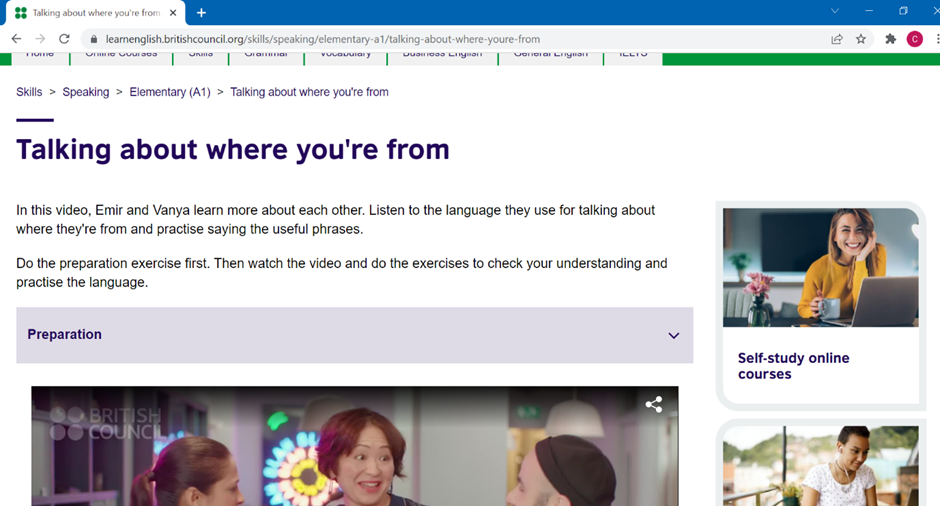Open Self-study online courses link
This screenshot has height=506, width=940.
(x=793, y=366)
